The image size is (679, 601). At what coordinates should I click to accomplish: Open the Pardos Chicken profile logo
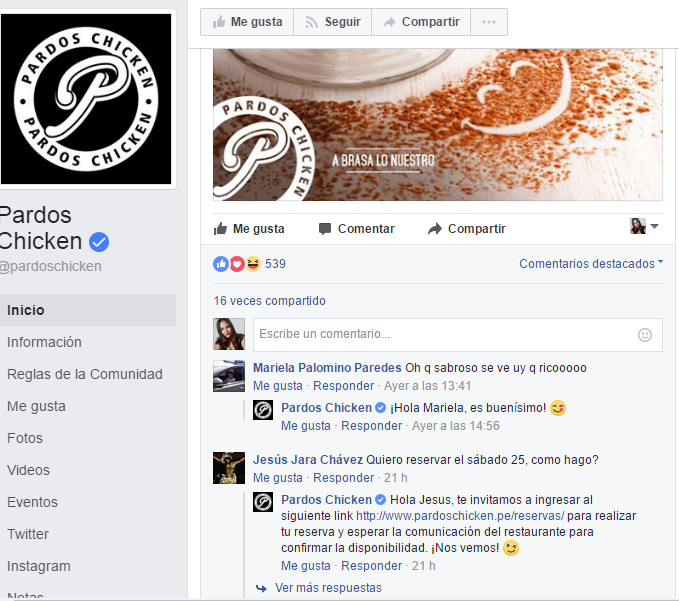[86, 99]
